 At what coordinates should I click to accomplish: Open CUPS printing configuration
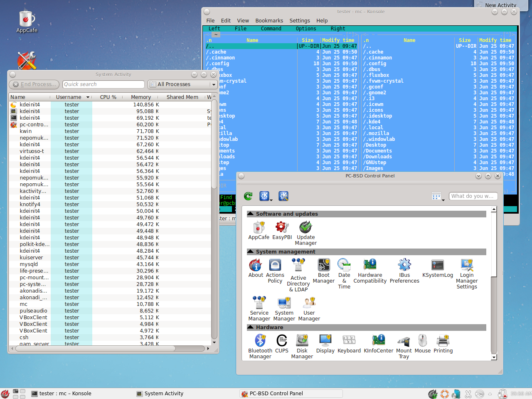[x=282, y=344]
